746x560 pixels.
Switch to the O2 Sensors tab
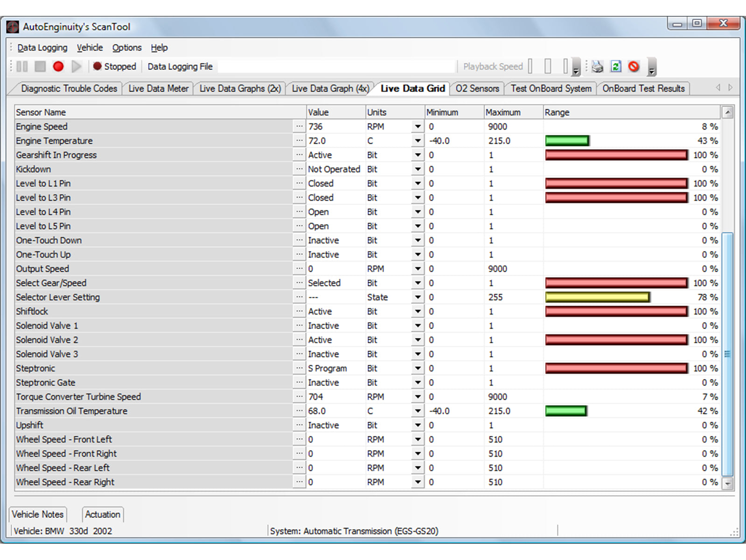[x=477, y=89]
